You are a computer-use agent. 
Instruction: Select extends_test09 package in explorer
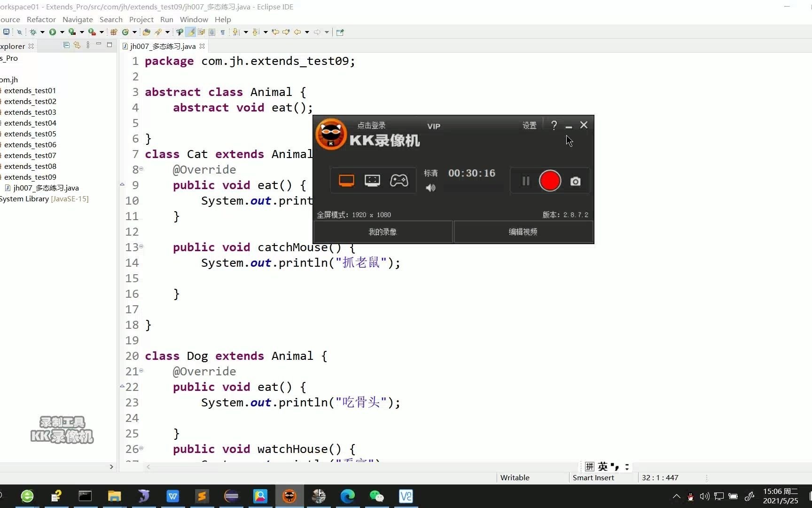pyautogui.click(x=30, y=177)
